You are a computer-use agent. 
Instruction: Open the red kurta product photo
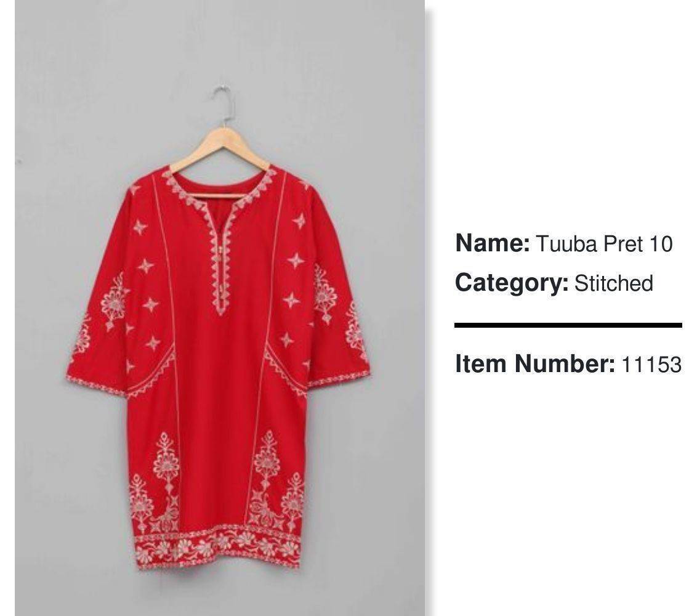(220, 308)
